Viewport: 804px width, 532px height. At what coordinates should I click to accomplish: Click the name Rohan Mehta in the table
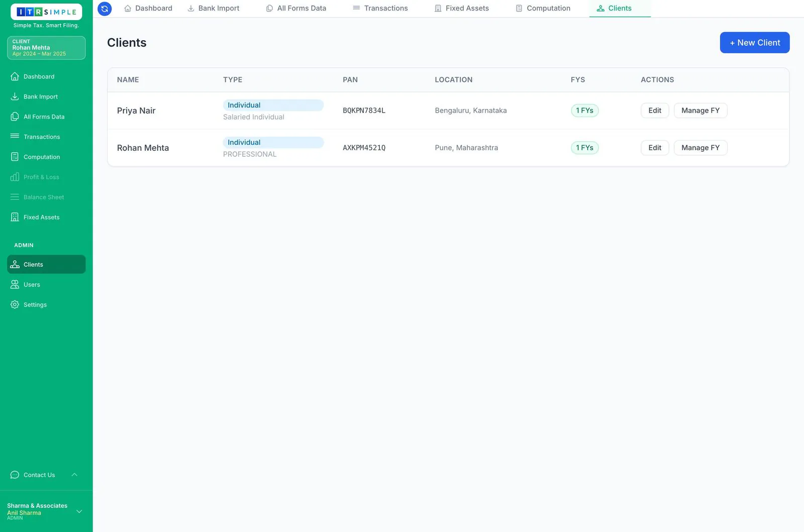point(143,148)
